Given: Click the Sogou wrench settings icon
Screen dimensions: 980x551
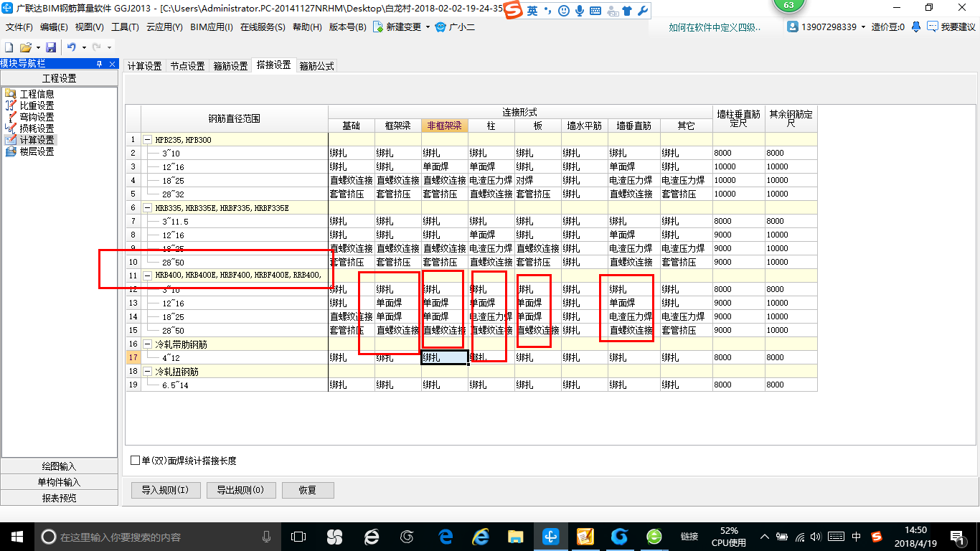Looking at the screenshot, I should tap(643, 11).
